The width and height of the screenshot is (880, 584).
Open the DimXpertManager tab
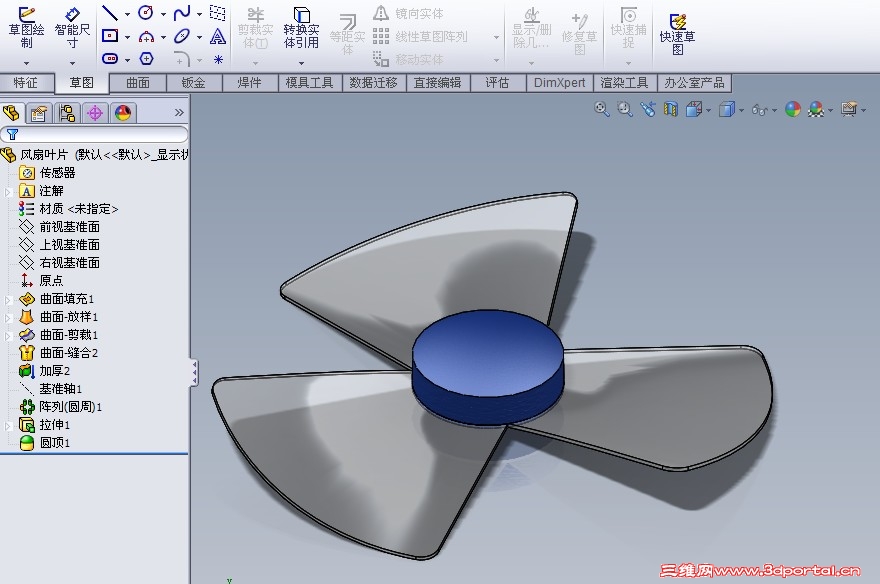coord(95,113)
